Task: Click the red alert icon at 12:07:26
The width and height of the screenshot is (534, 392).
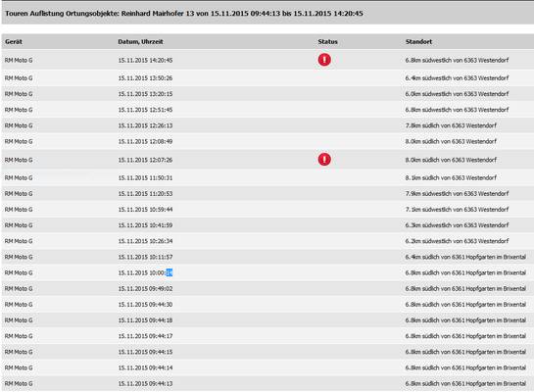Action: 324,160
